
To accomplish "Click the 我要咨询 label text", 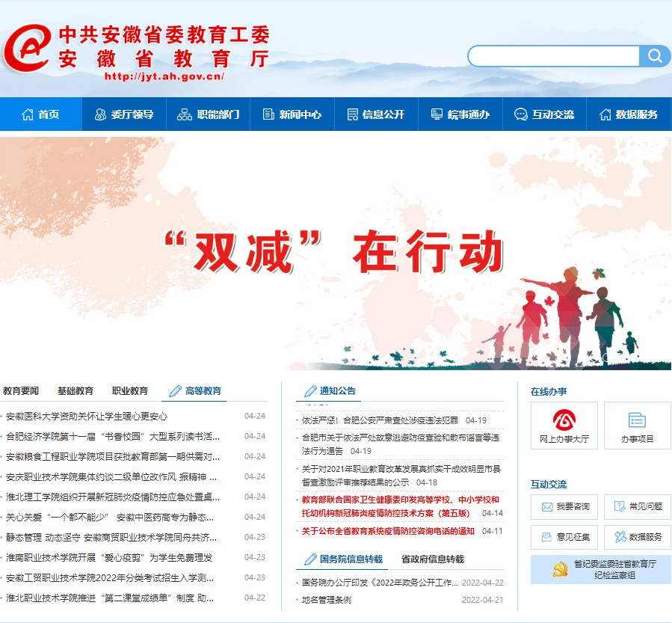I will (573, 507).
